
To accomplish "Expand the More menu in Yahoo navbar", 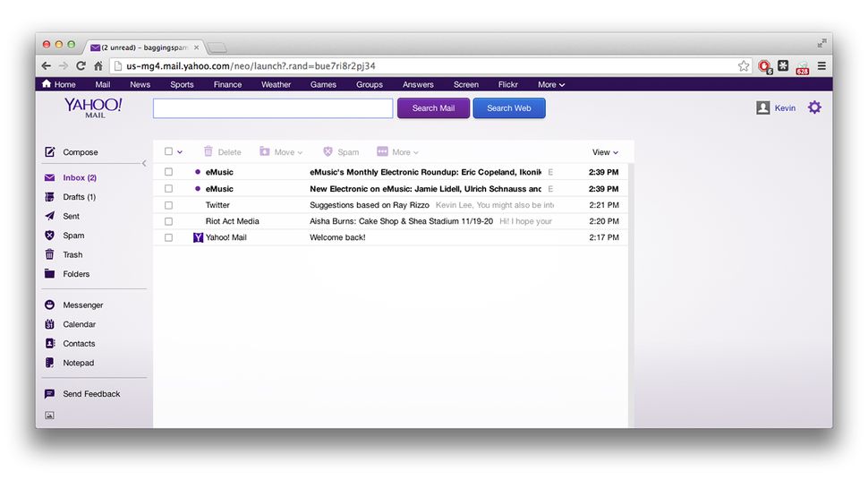I will click(551, 85).
